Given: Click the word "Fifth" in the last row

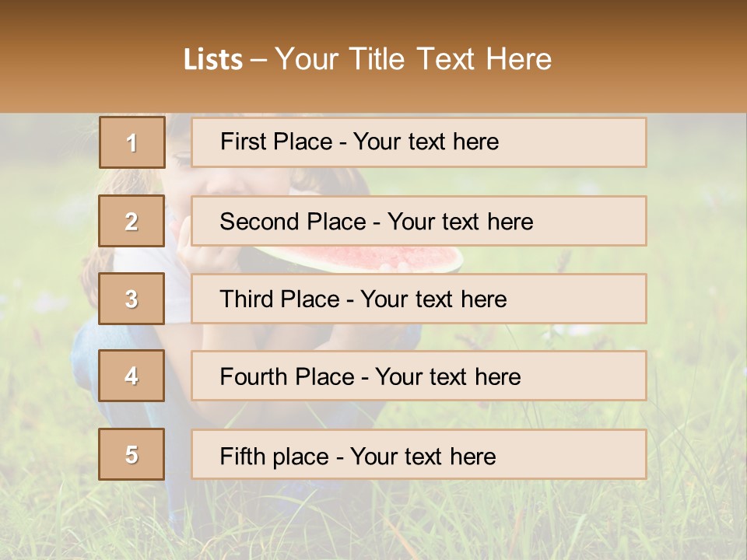Looking at the screenshot, I should click(x=241, y=456).
